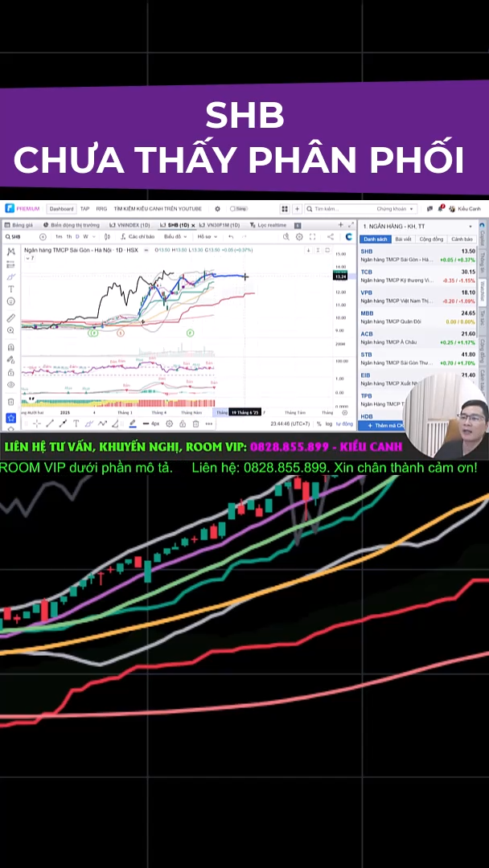Toggle the log scale button

[329, 424]
